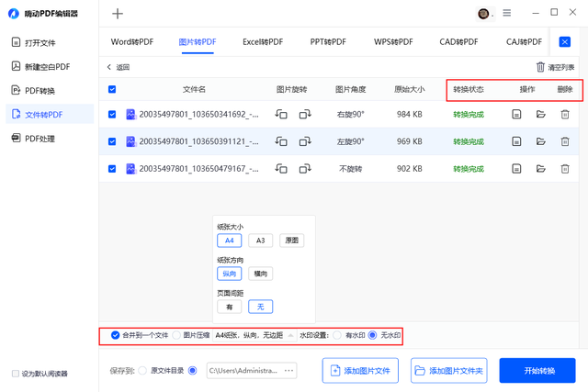Switch to the CAJ转PDF tab
The image size is (588, 392).
[524, 41]
